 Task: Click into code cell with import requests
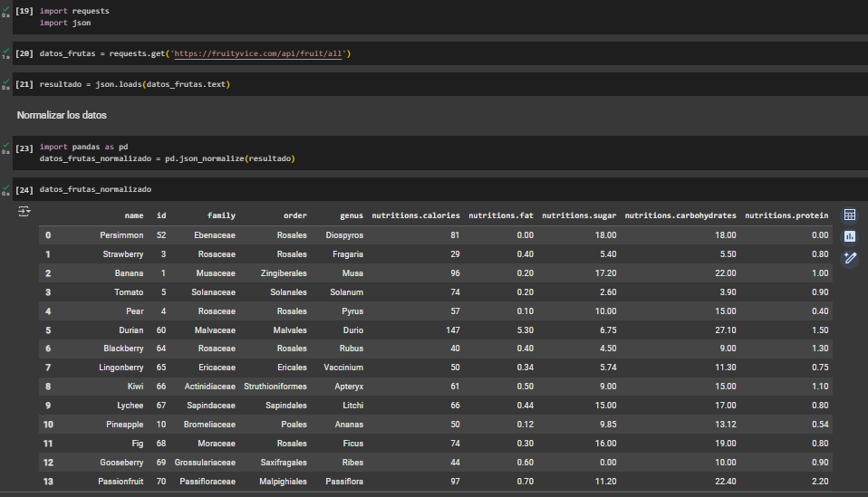[440, 16]
